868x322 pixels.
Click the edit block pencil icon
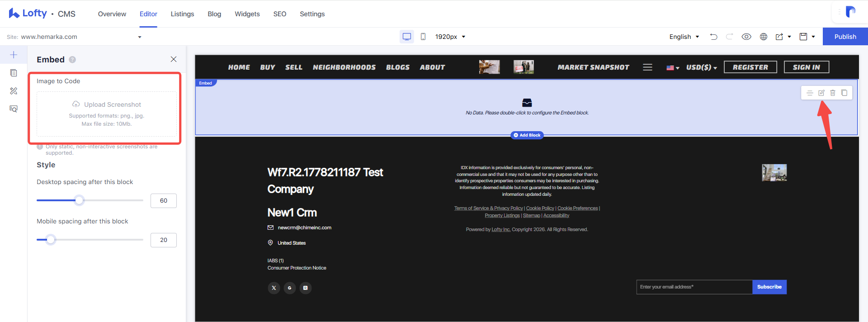821,93
